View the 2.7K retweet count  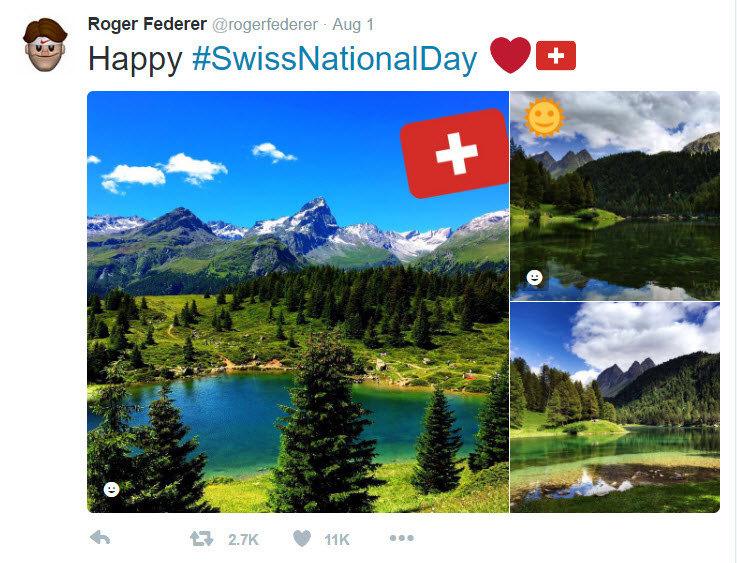(x=243, y=539)
